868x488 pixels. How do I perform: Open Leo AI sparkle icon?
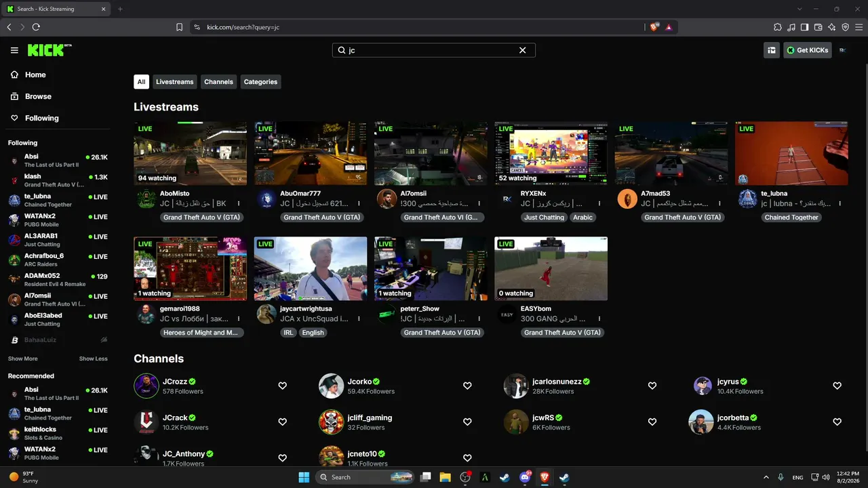831,27
